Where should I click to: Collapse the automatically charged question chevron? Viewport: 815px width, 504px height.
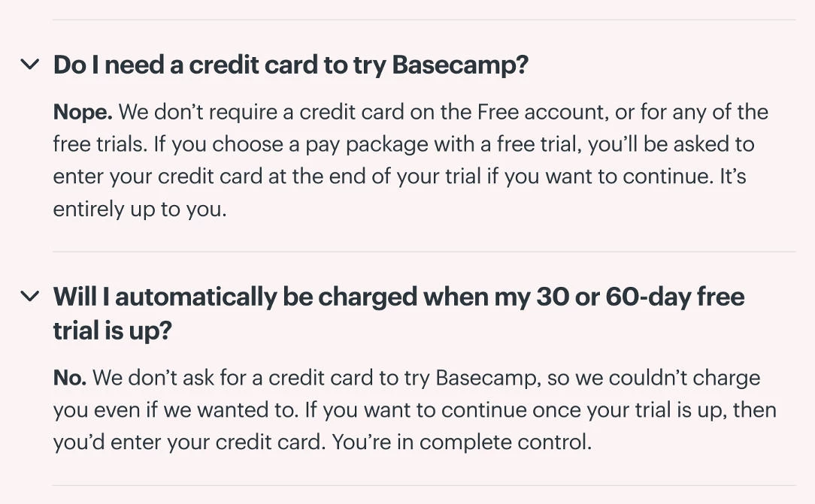(x=29, y=296)
